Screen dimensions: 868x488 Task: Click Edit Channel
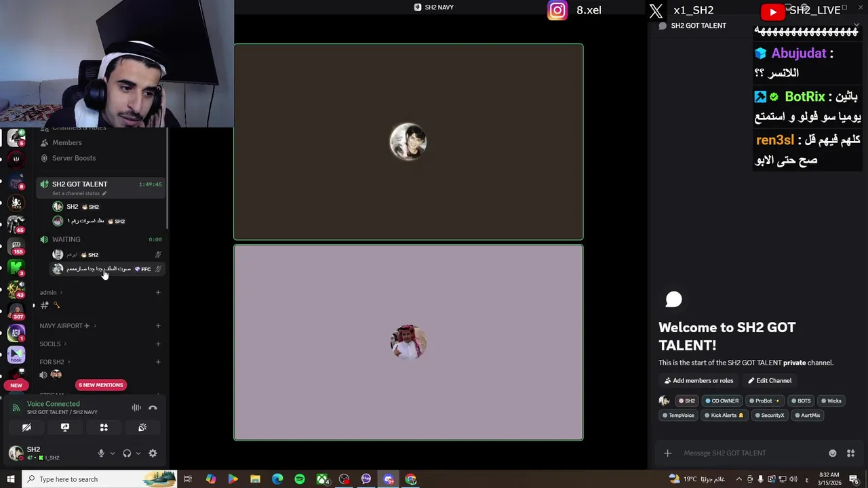click(x=770, y=381)
